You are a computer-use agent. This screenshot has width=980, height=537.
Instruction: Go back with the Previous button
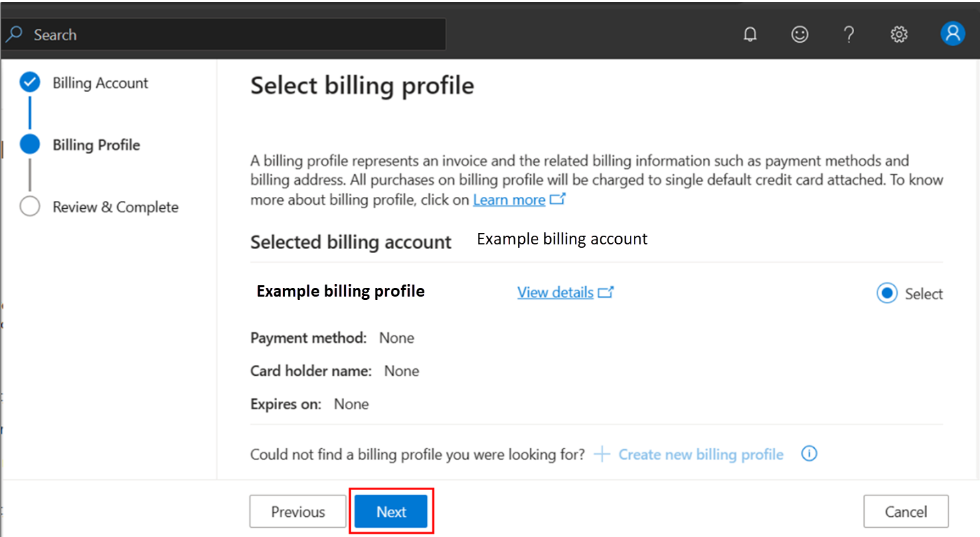tap(298, 512)
